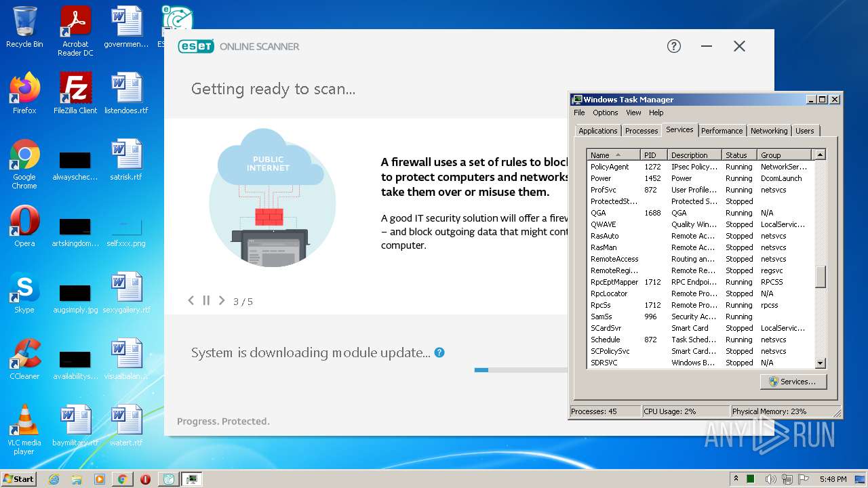Image resolution: width=868 pixels, height=488 pixels.
Task: Open the Task Manager Help menu
Action: [656, 113]
